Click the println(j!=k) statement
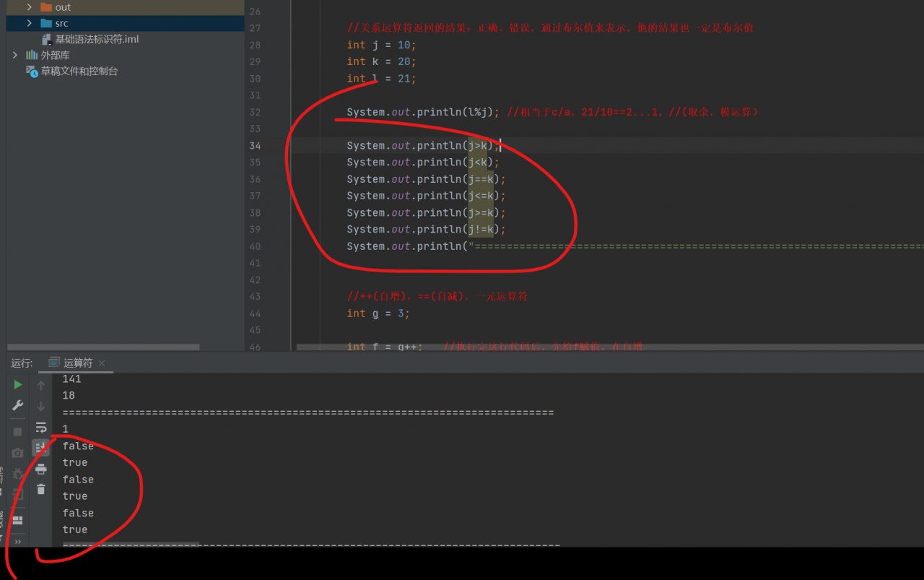The image size is (924, 580). pos(426,229)
